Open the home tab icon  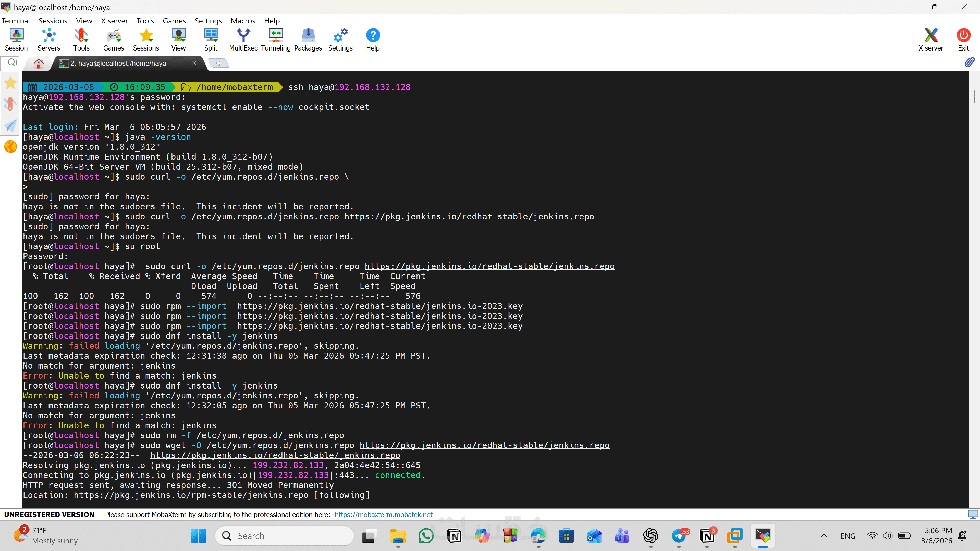(x=39, y=64)
